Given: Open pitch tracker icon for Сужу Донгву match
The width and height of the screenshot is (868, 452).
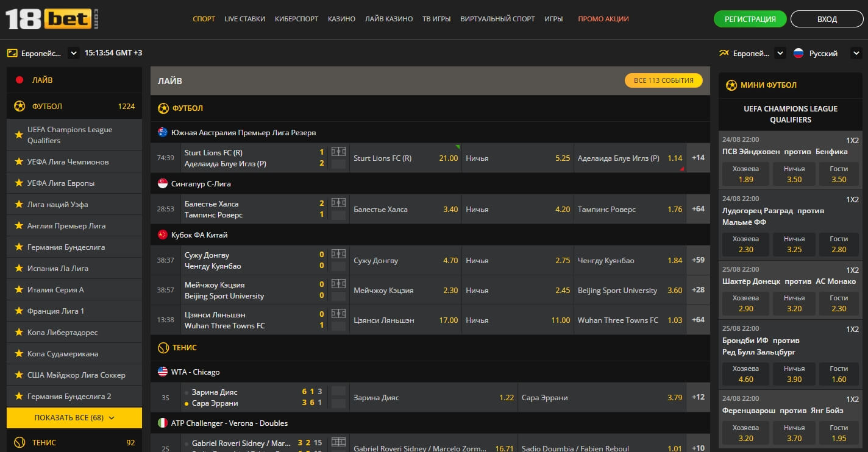Looking at the screenshot, I should point(338,254).
